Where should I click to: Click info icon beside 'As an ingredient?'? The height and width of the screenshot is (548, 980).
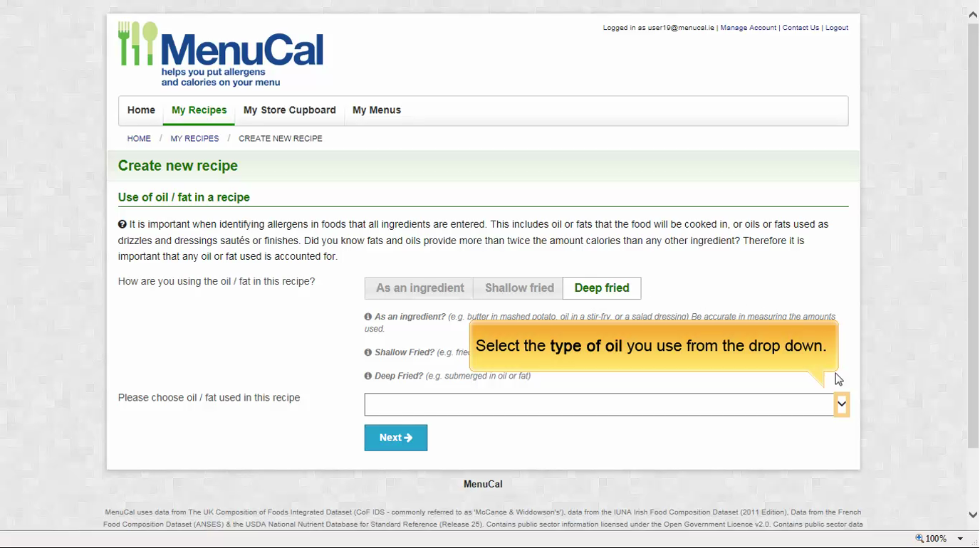368,317
